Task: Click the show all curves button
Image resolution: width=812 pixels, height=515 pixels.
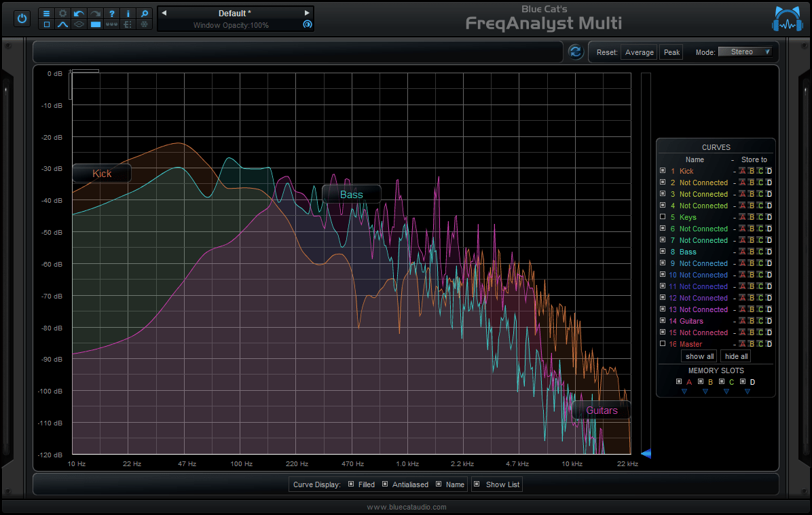Action: [x=699, y=356]
